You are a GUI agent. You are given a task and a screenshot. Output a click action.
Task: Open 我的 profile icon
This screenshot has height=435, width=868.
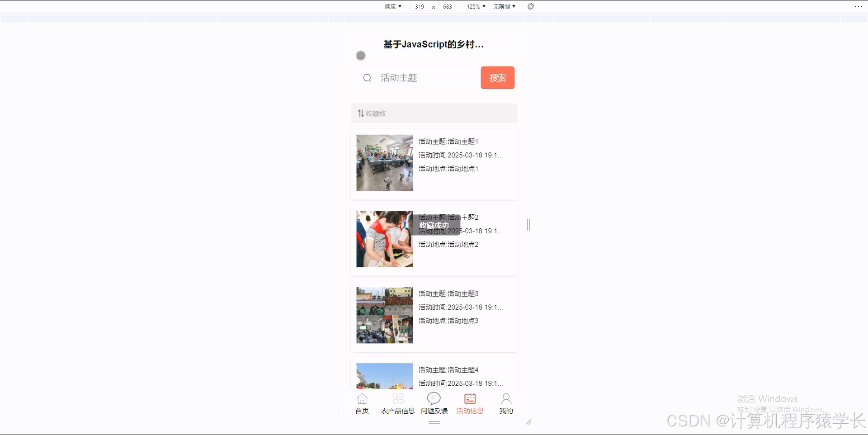point(506,399)
